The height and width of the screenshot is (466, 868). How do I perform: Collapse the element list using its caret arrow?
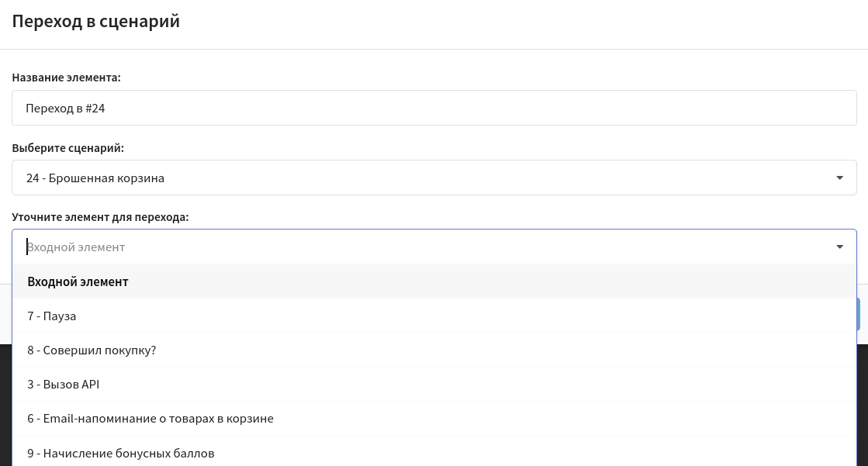(839, 247)
